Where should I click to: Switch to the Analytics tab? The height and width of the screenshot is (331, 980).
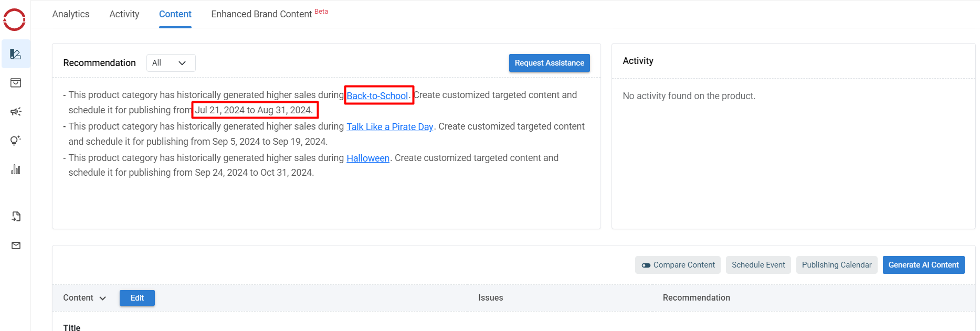(x=71, y=14)
